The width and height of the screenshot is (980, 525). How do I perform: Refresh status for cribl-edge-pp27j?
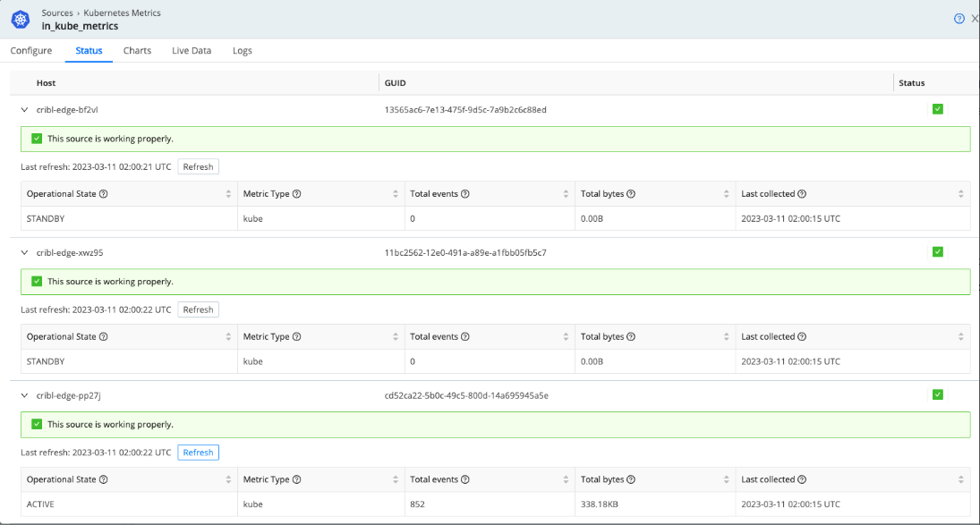(x=198, y=453)
